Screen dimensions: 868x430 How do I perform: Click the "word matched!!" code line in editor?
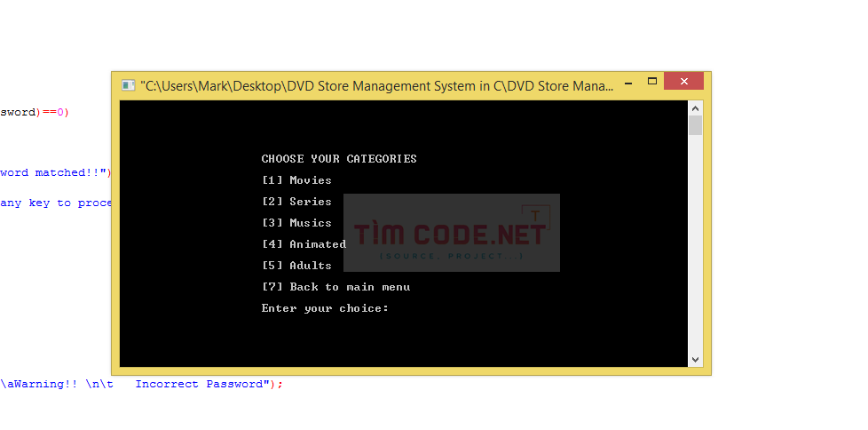click(55, 172)
